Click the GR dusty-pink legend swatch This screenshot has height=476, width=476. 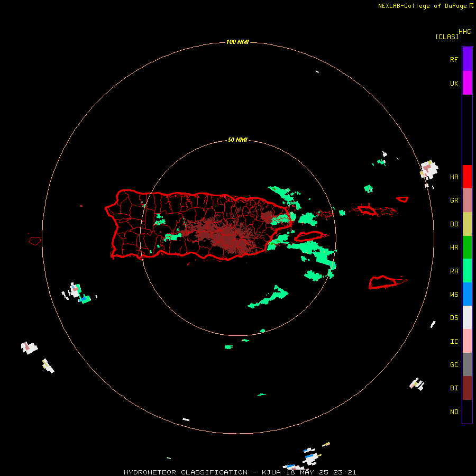[x=467, y=200]
